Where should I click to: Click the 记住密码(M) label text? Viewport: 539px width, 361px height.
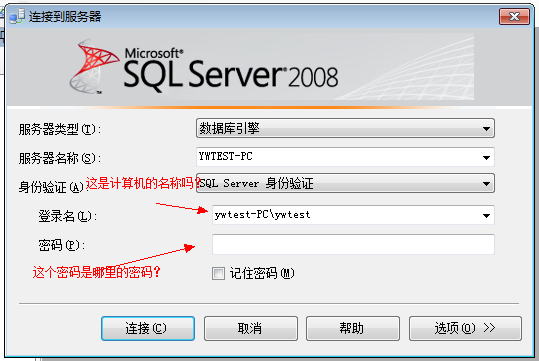(x=262, y=273)
